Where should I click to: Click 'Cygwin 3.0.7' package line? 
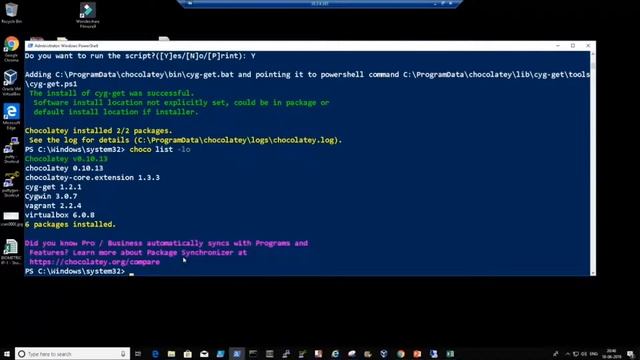click(51, 196)
